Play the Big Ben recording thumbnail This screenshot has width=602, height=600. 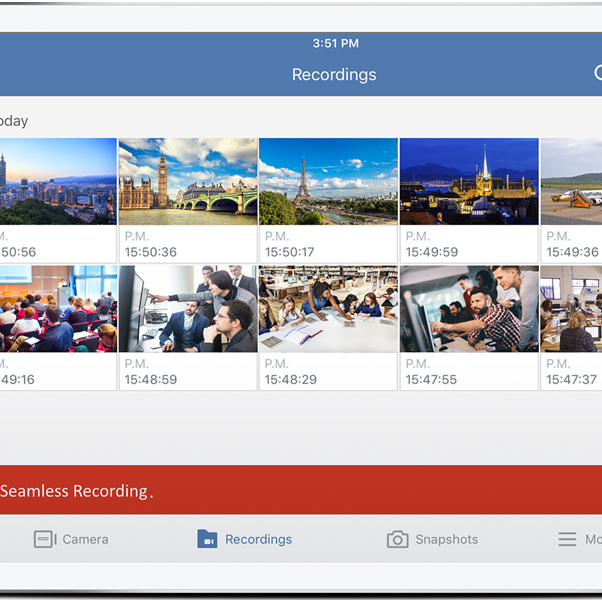coord(188,181)
